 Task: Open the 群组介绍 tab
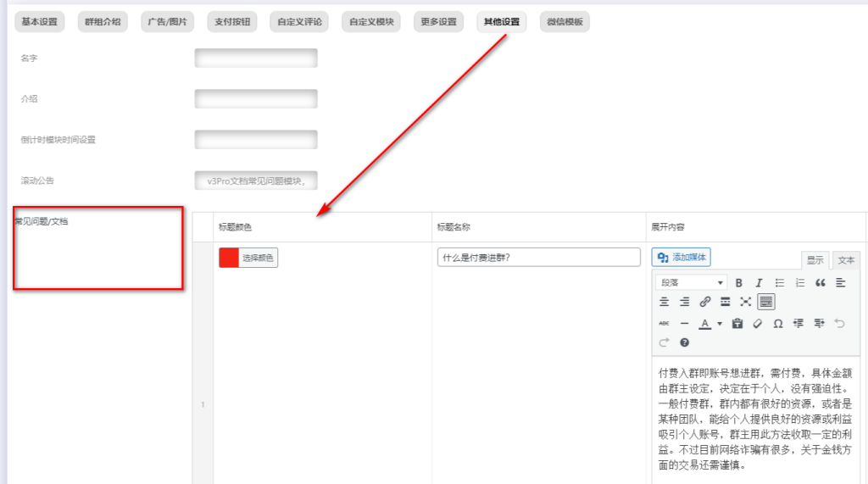point(103,22)
